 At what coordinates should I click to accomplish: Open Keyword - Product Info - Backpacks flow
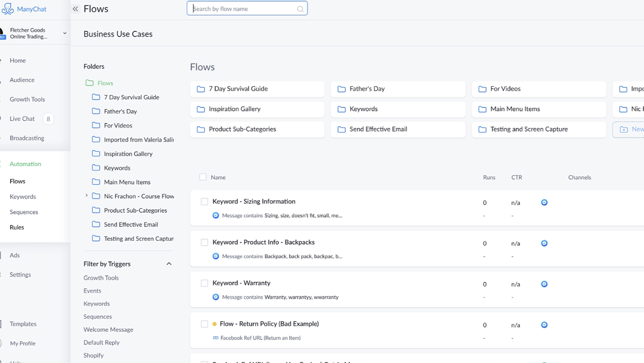click(x=263, y=243)
